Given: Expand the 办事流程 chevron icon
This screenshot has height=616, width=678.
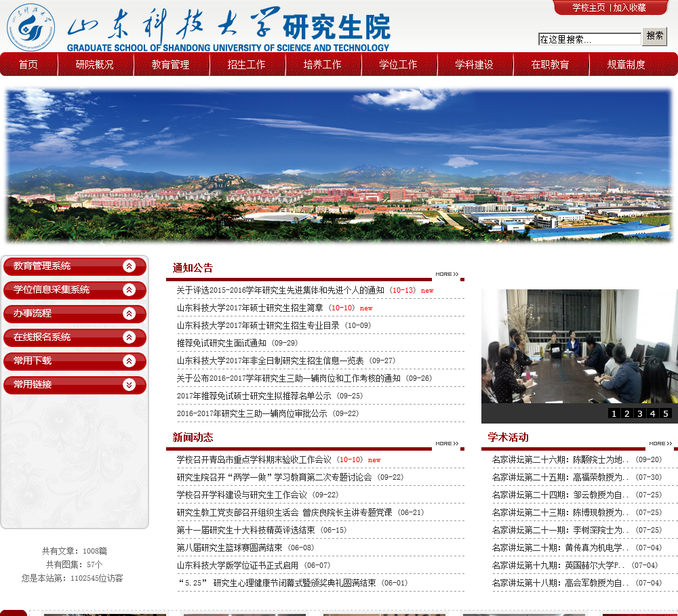Looking at the screenshot, I should pos(129,313).
